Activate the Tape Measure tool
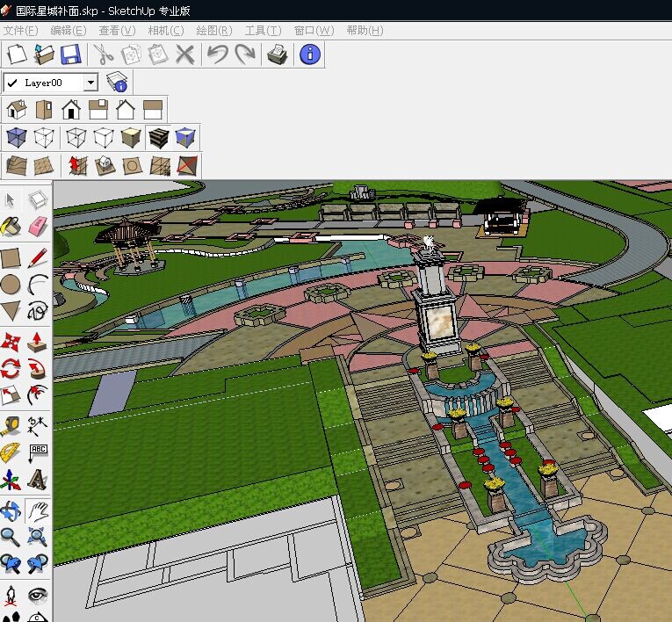The image size is (672, 622). click(11, 426)
